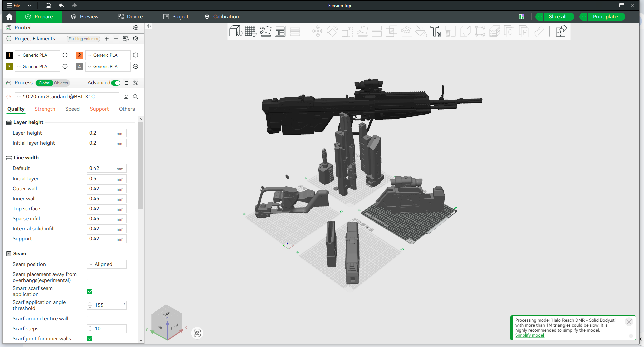The height and width of the screenshot is (347, 644).
Task: Switch to the Device tab
Action: [x=130, y=17]
